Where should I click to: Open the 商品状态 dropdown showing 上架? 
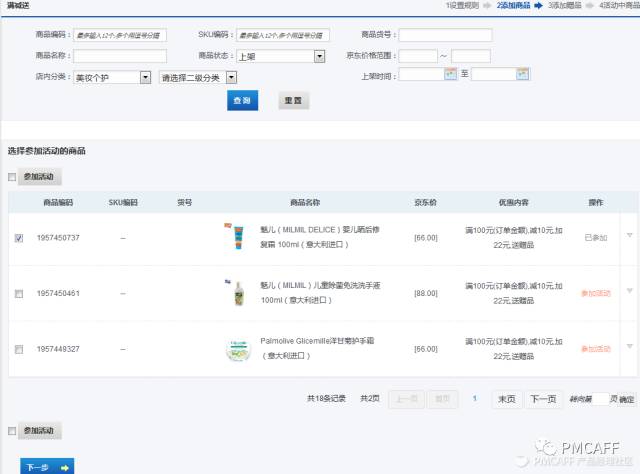(x=281, y=56)
